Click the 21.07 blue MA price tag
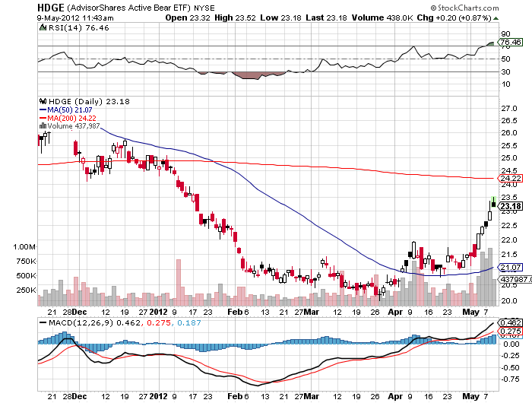This screenshot has height=403, width=532. (510, 267)
